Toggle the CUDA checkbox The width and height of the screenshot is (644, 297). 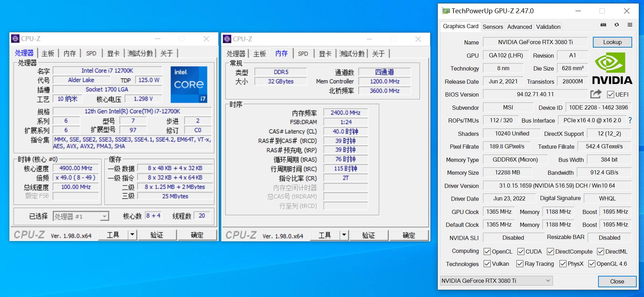point(521,251)
